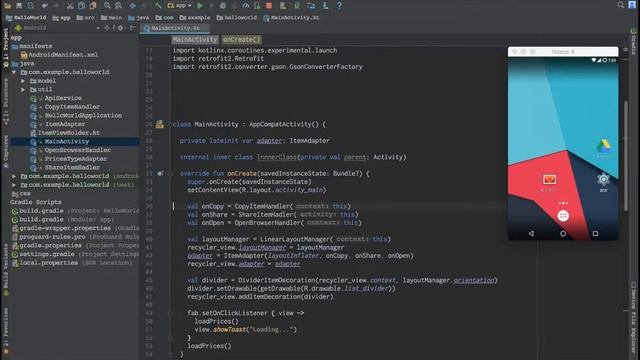Expand the com.example.helloworld androidTest package
Image resolution: width=640 pixels, height=360 pixels.
point(14,176)
